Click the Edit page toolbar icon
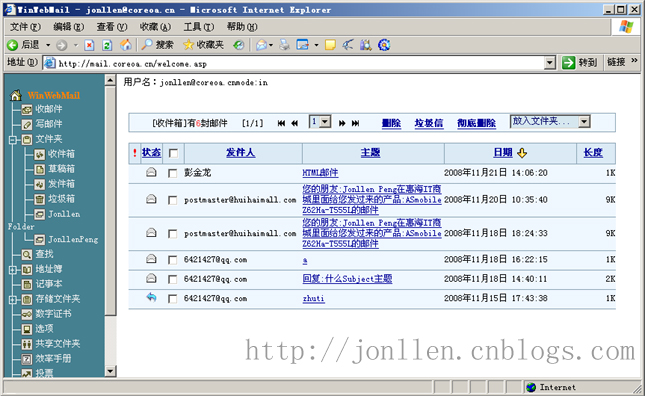 303,45
